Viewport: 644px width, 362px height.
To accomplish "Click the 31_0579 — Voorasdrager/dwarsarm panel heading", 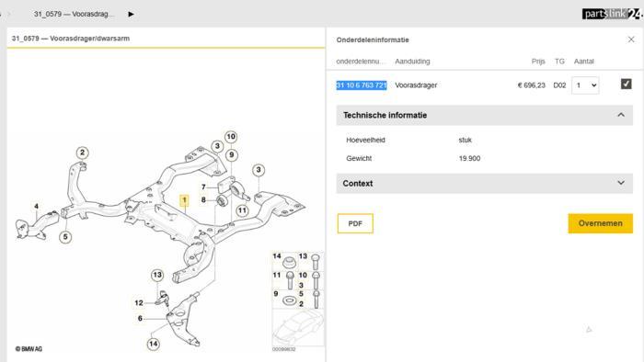I will [x=71, y=39].
